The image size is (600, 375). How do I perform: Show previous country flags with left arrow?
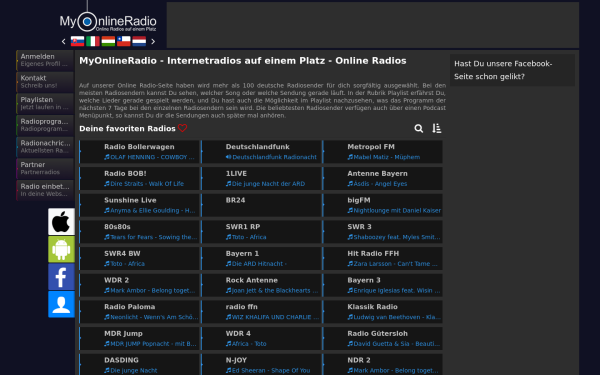pos(64,41)
